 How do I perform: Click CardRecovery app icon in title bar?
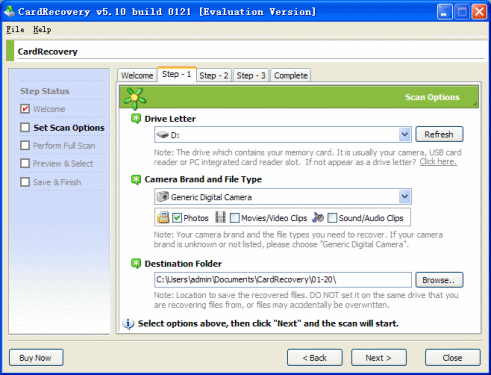(x=9, y=11)
